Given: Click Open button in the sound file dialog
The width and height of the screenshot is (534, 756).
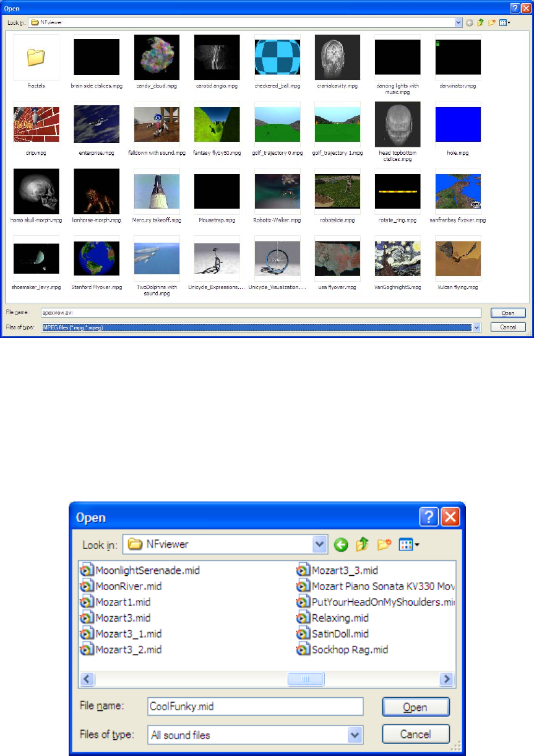Looking at the screenshot, I should pos(415,708).
